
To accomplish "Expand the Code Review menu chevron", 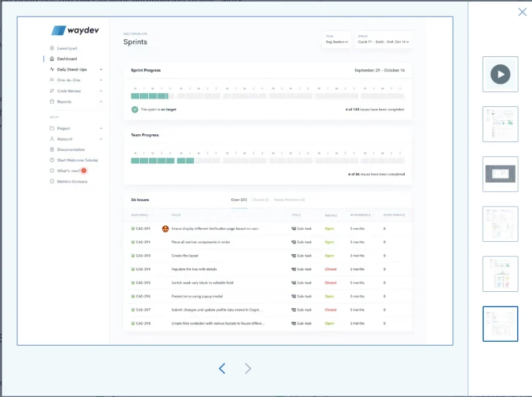I will tap(101, 91).
